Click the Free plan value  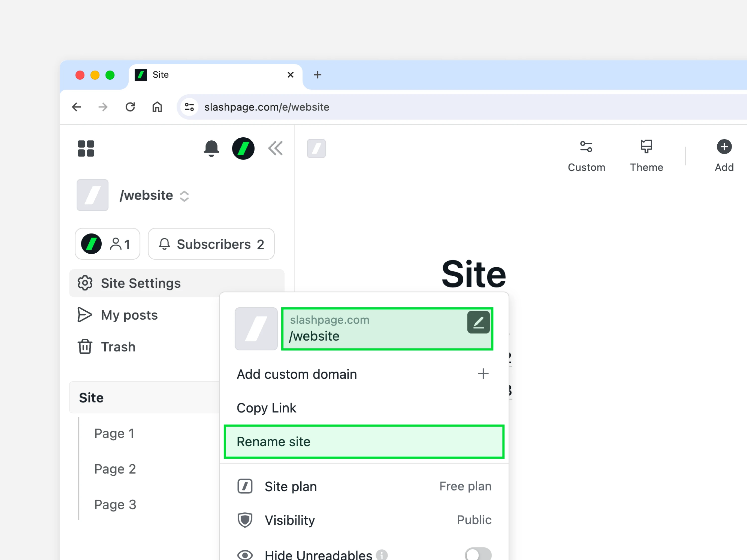pos(465,486)
